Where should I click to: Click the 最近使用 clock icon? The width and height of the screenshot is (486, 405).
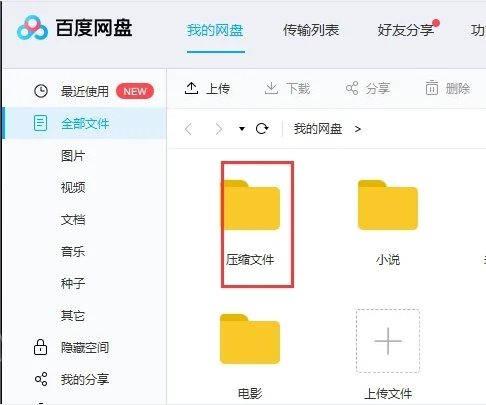click(x=41, y=91)
